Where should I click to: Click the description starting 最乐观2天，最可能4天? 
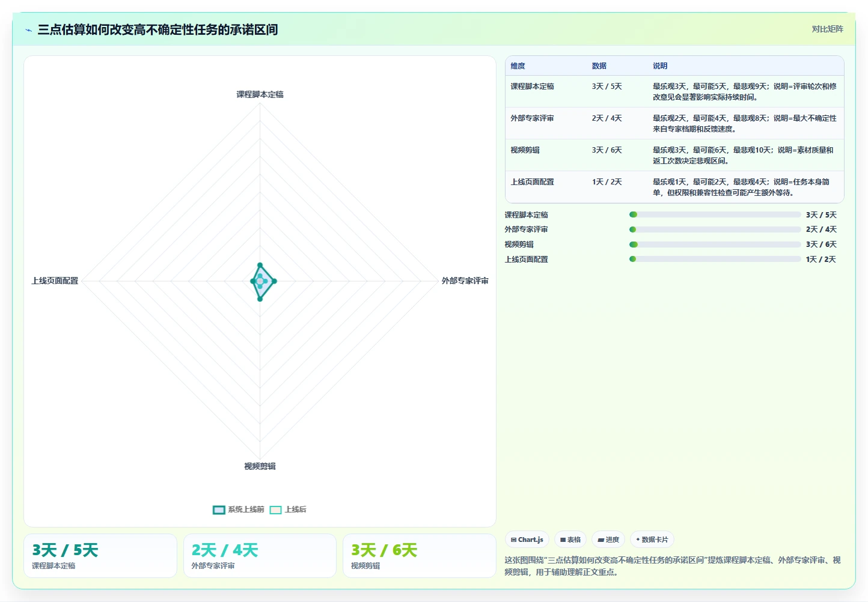tap(745, 124)
